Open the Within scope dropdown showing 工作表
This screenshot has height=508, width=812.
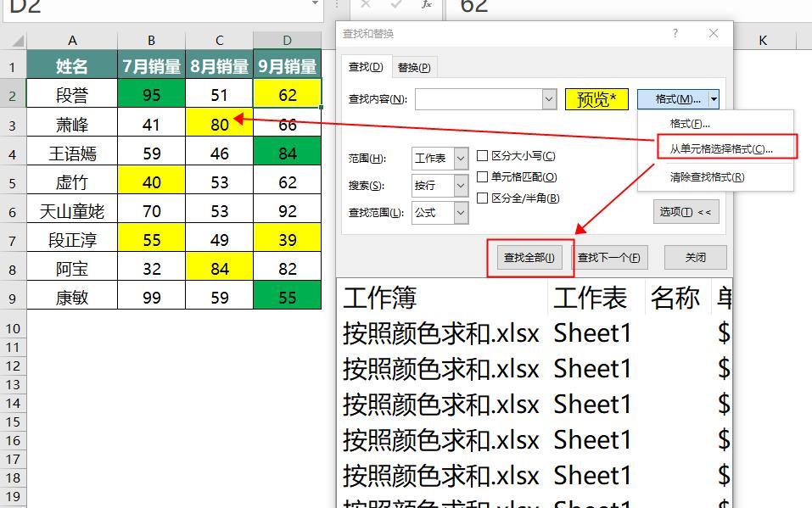tap(461, 158)
